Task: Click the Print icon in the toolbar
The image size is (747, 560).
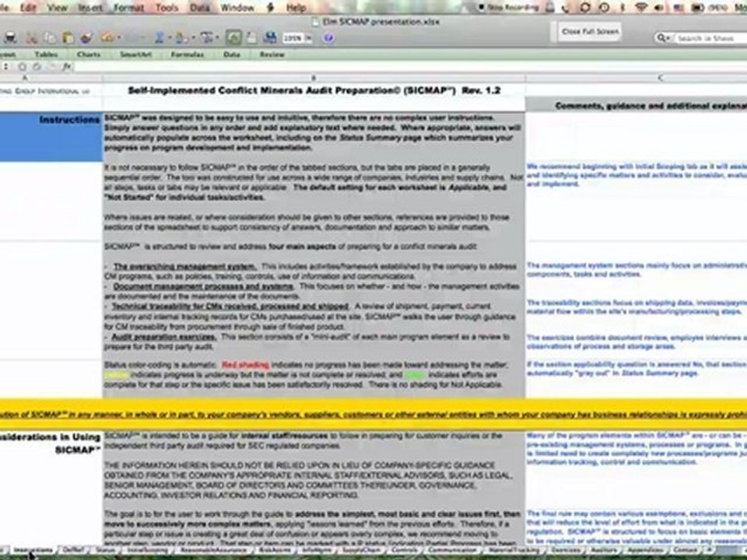Action: 10,38
